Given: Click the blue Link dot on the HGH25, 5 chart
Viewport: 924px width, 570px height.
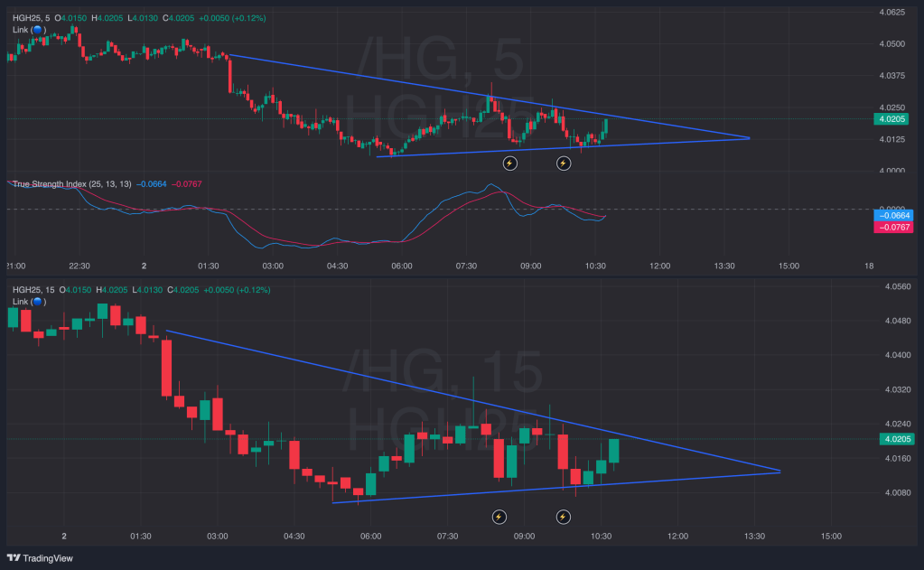Looking at the screenshot, I should coord(38,30).
